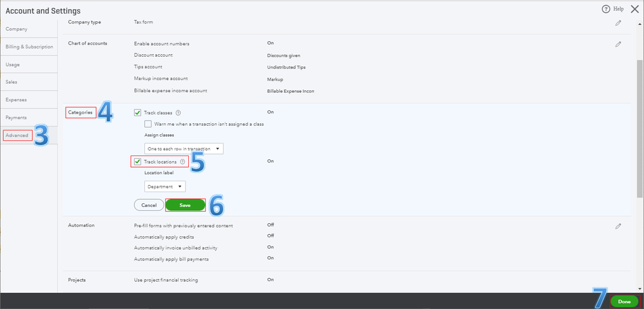Click the Tips account label

[x=148, y=66]
